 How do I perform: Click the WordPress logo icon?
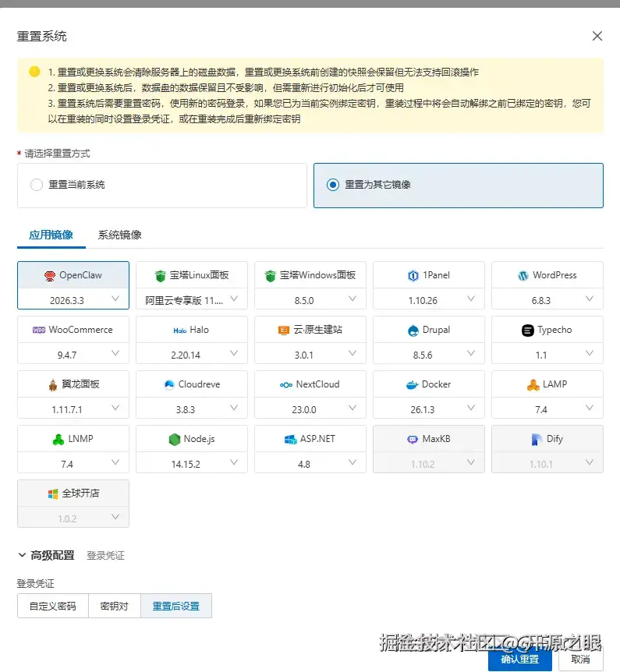[x=523, y=276]
